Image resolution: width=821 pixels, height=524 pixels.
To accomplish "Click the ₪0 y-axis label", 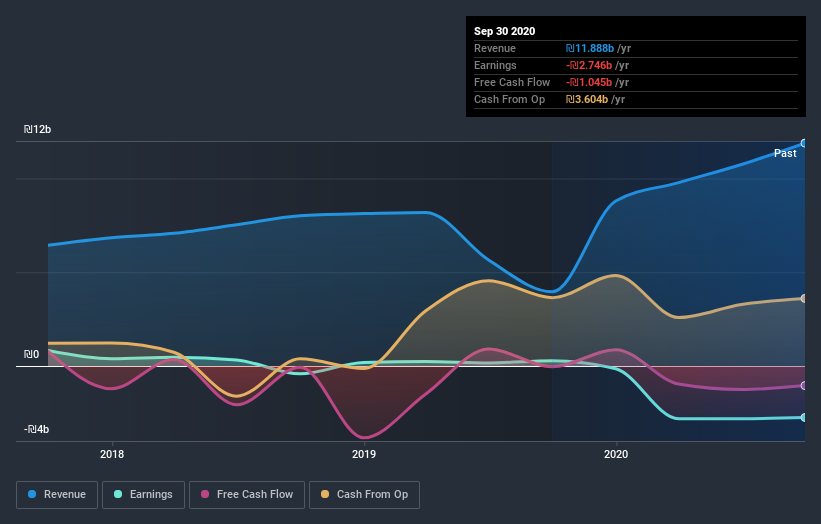I will (x=31, y=354).
